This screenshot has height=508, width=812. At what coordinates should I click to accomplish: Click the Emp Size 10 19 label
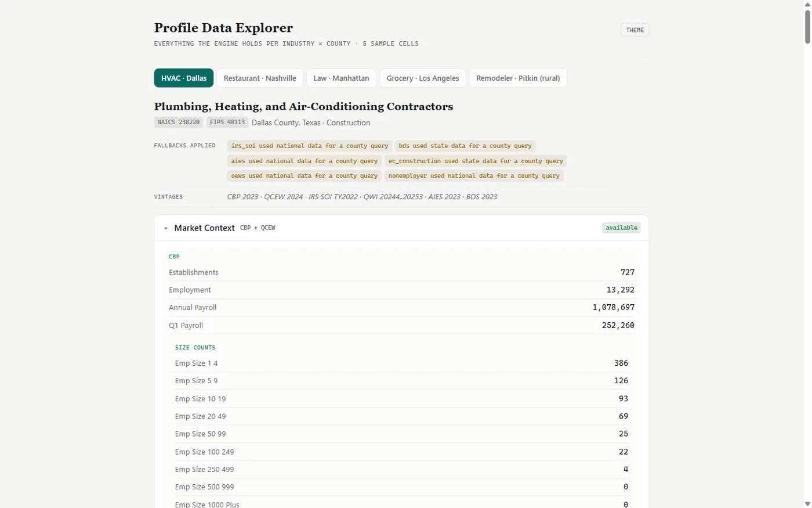[200, 399]
